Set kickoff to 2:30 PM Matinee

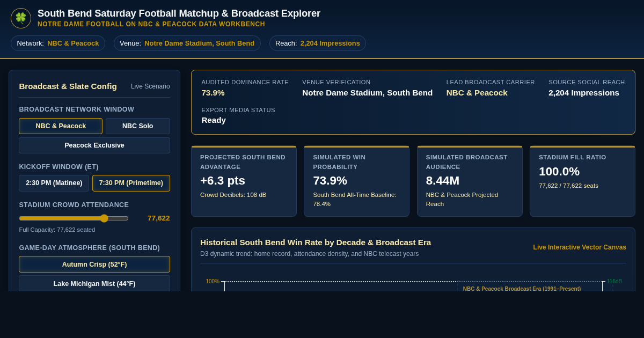point(54,183)
